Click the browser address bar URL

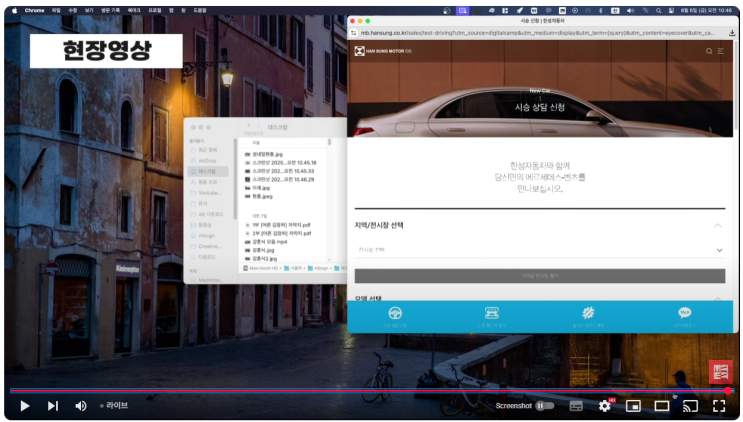click(537, 33)
